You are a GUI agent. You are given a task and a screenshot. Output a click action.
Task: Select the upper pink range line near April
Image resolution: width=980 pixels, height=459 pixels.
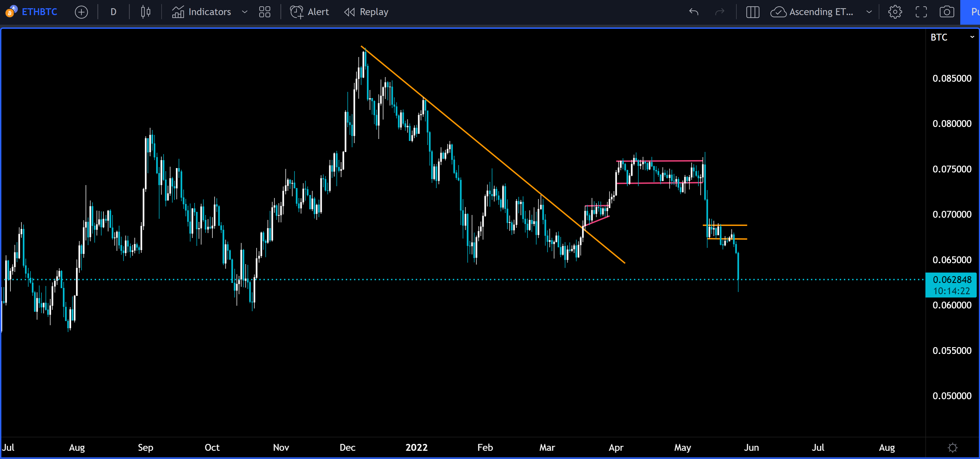[659, 161]
